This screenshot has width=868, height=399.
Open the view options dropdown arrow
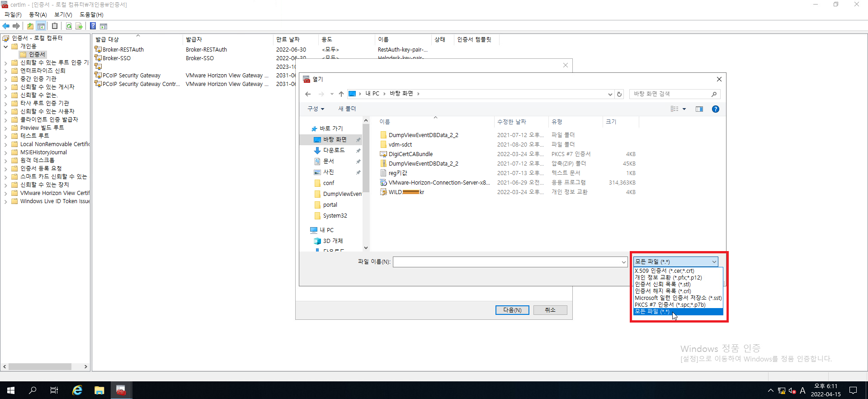pos(684,109)
